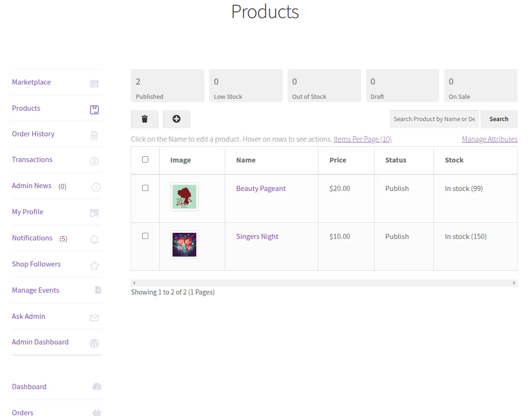
Task: Open My Profile using its sidebar icon
Action: pos(95,212)
